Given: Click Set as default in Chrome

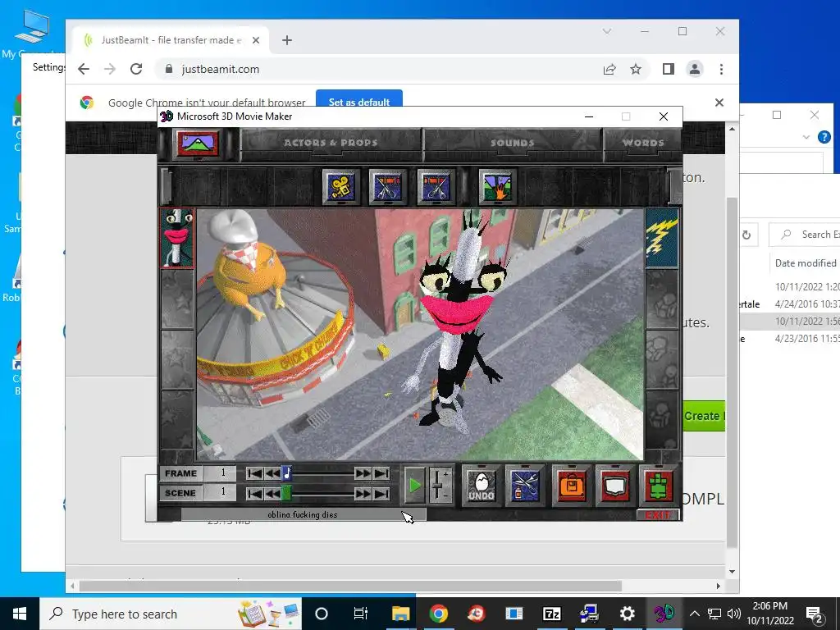Looking at the screenshot, I should [359, 101].
